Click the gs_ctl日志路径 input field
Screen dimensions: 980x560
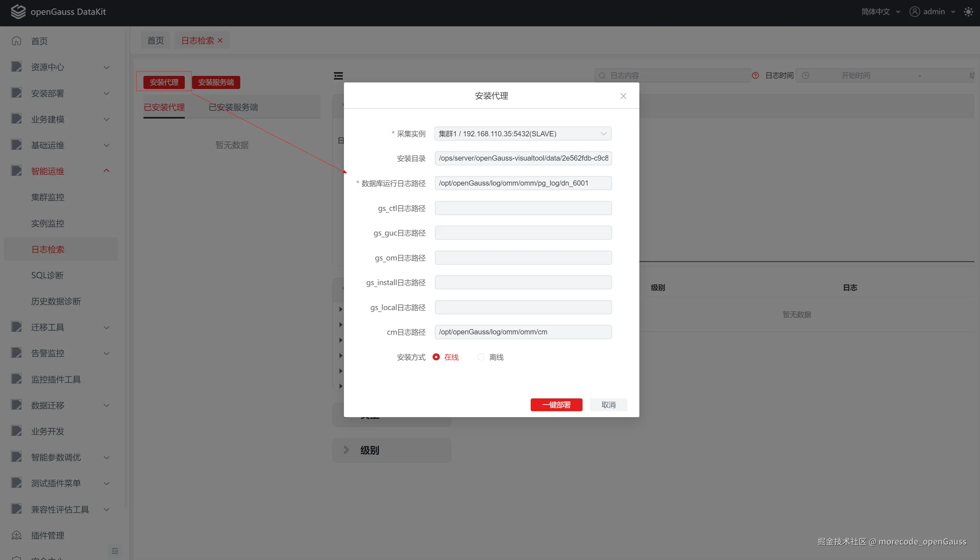point(523,208)
